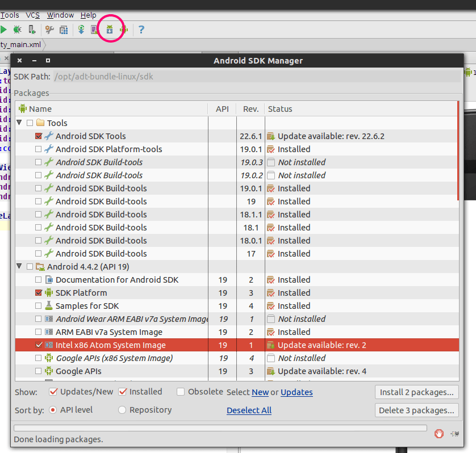The image size is (476, 453).
Task: Toggle the Installed show filter
Action: click(x=123, y=392)
